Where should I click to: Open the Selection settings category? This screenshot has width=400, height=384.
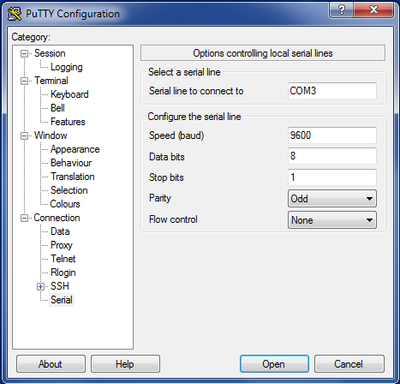click(x=69, y=190)
